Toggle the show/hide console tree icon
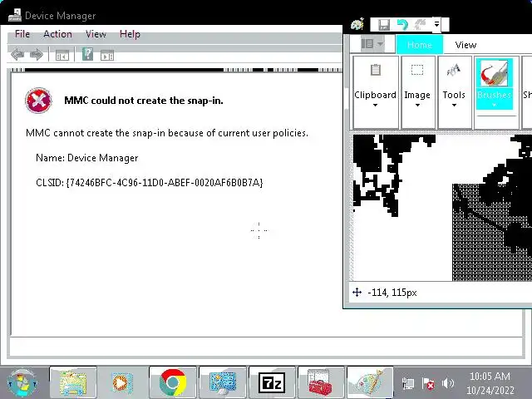 tap(62, 55)
